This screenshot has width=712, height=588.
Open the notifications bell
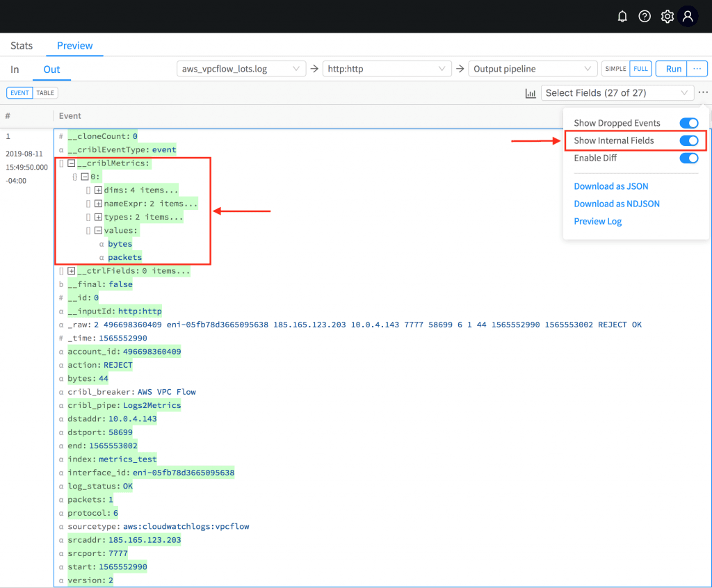(622, 16)
